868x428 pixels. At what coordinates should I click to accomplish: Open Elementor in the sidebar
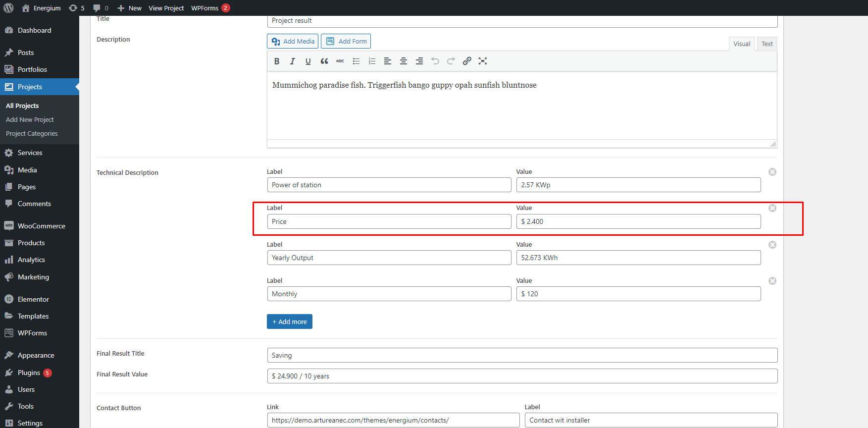(x=40, y=299)
